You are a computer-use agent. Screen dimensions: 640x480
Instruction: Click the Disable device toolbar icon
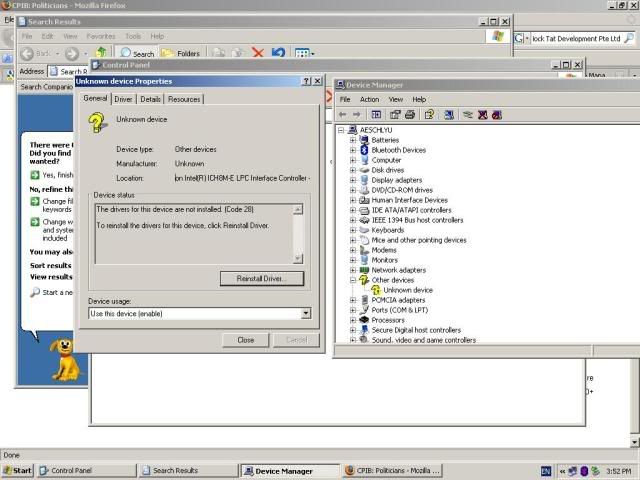tap(497, 115)
